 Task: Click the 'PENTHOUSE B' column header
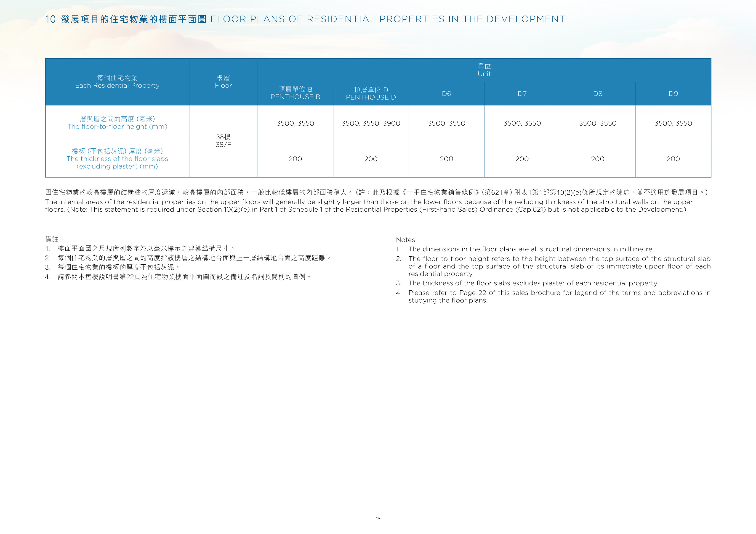pos(295,93)
